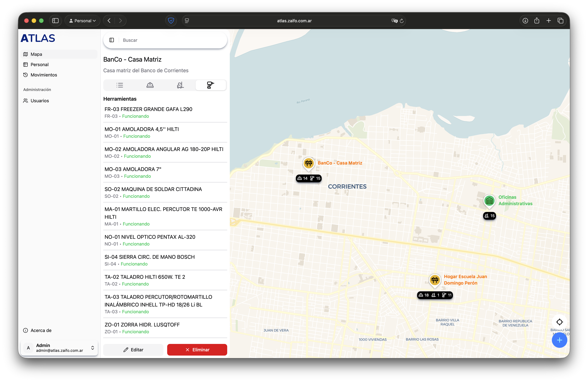Open the Movimientos page
This screenshot has width=588, height=382.
pyautogui.click(x=44, y=75)
